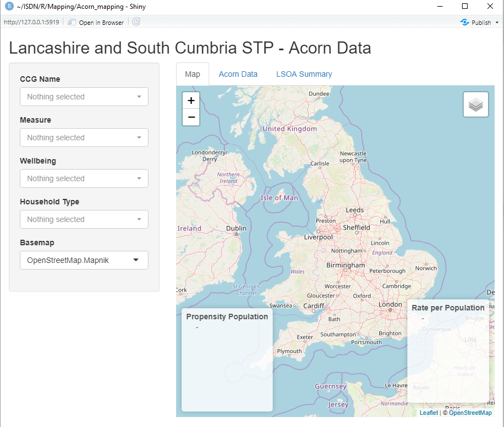Click the Cambridge label on the map

point(397,286)
